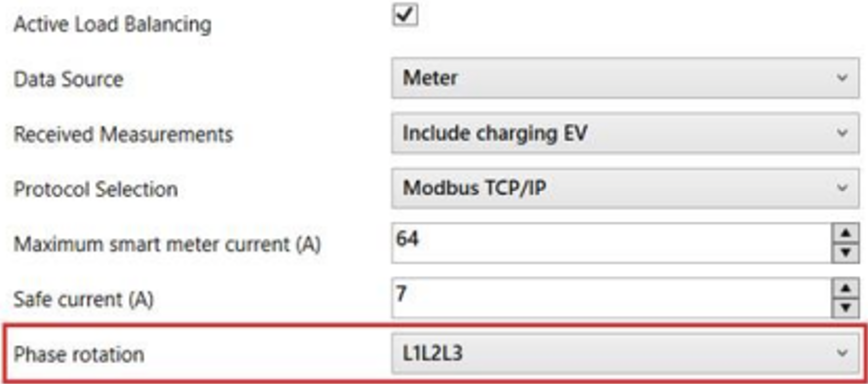This screenshot has width=868, height=384.
Task: Uncheck the Active Load Balancing checkbox
Action: coord(404,15)
